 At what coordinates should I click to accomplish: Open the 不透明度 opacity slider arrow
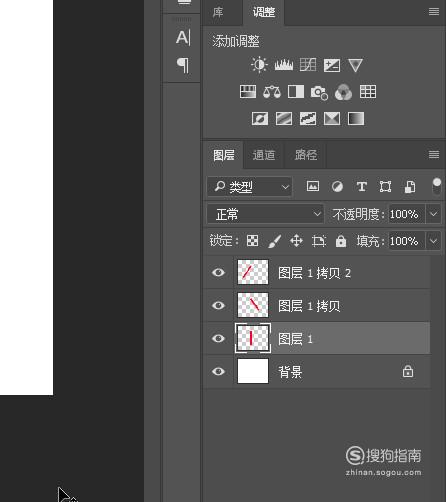click(433, 214)
